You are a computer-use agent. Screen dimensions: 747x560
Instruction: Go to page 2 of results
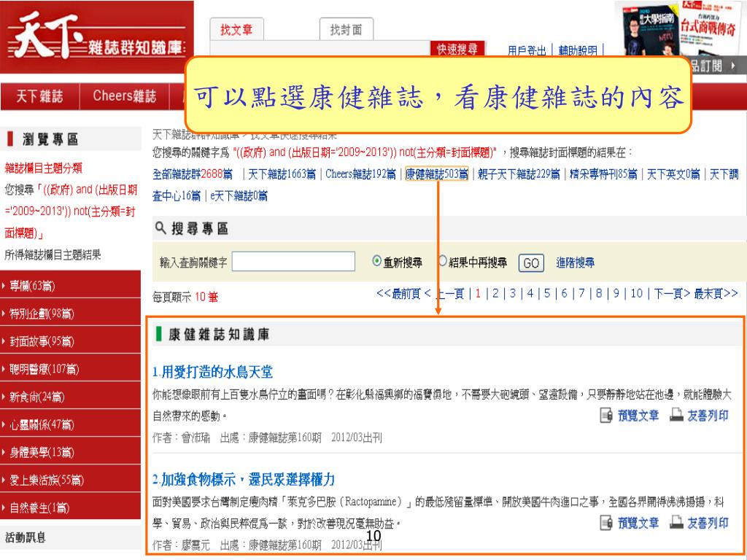495,294
